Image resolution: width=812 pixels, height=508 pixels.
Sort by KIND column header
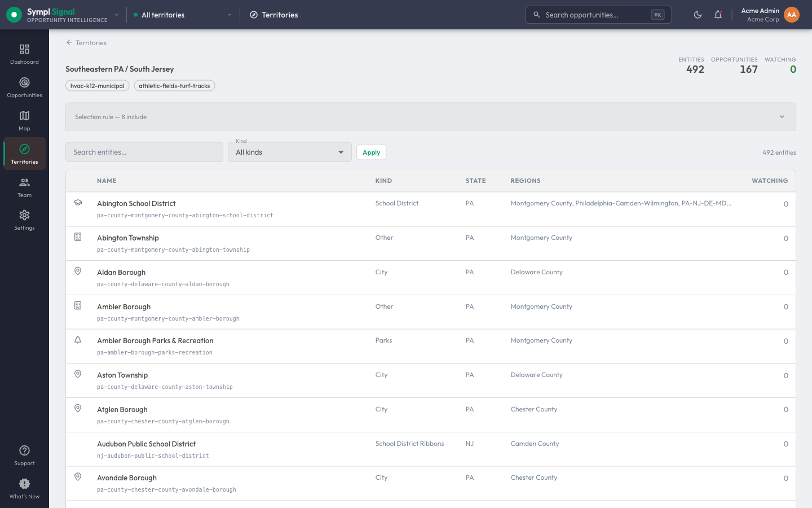click(383, 181)
